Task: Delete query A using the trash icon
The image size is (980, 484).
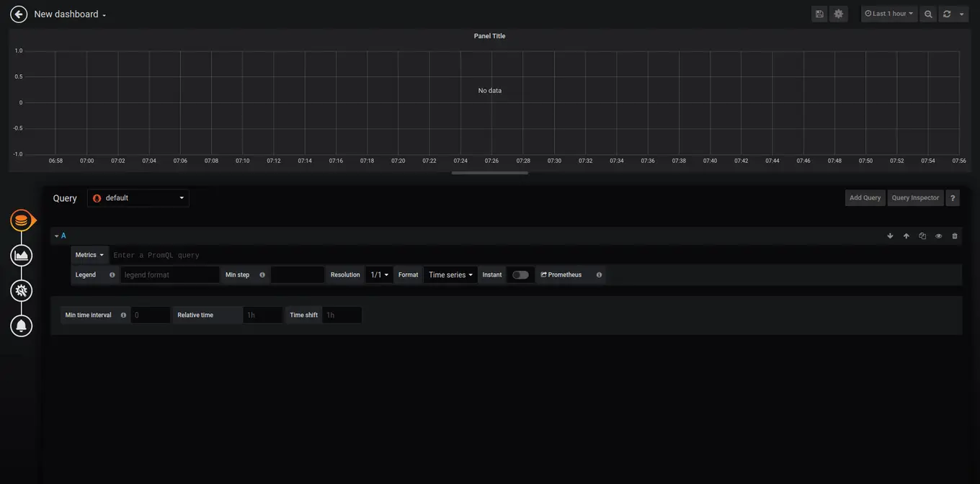Action: click(954, 235)
